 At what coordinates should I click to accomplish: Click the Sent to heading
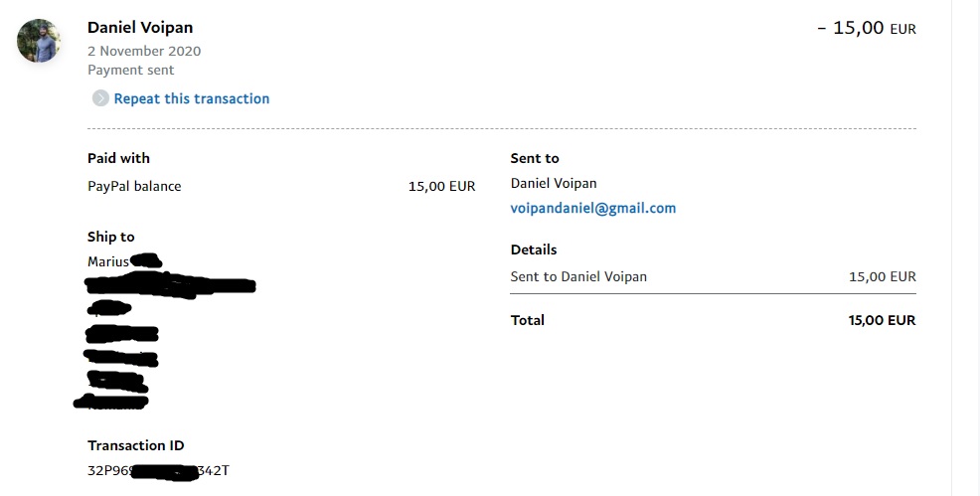coord(535,158)
